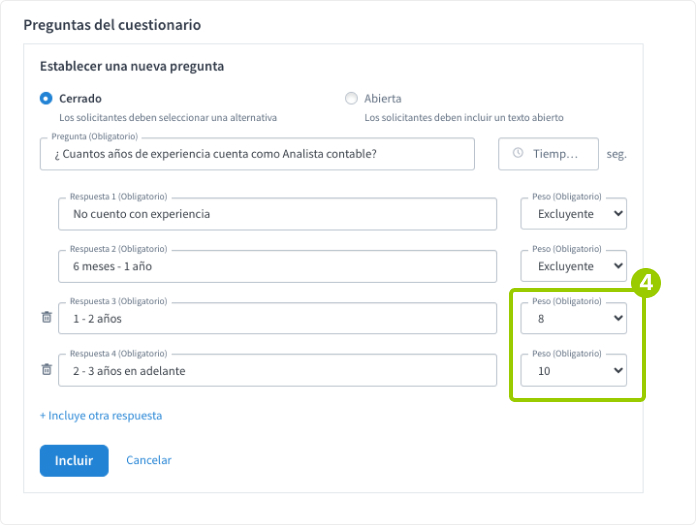
Task: Select the Cerrado question type
Action: click(46, 99)
